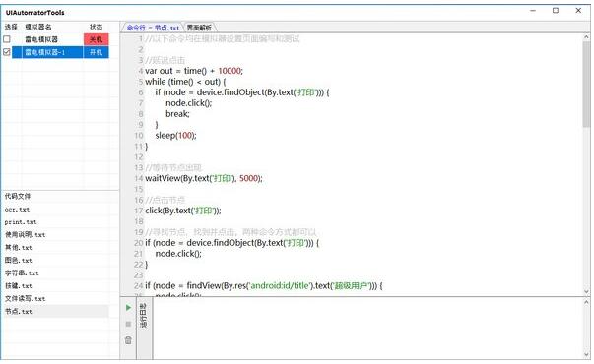Click log panel scrollbar down arrow

586,355
